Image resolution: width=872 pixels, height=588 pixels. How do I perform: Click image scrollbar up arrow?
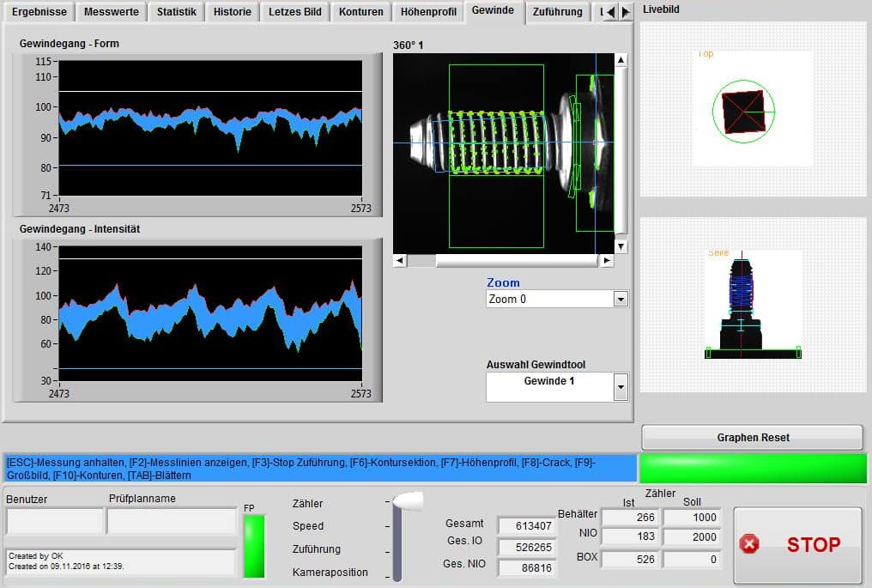[621, 60]
